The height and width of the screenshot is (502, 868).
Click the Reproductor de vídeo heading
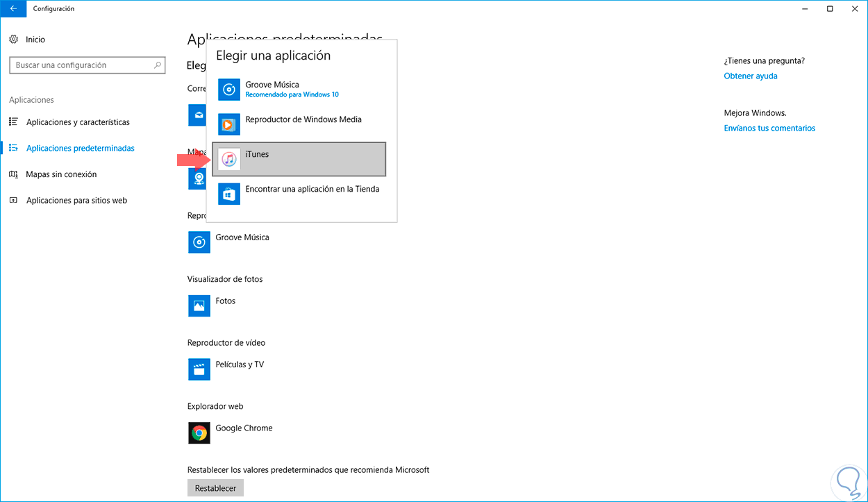tap(226, 343)
